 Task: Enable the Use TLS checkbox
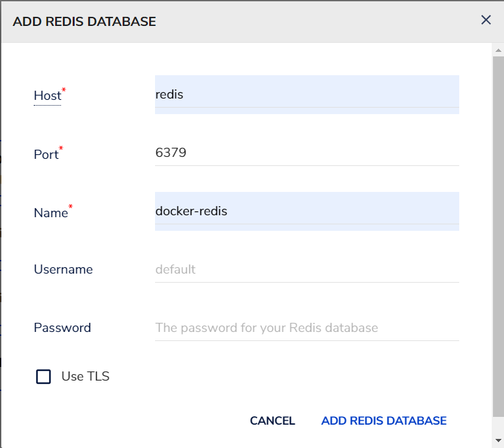(x=43, y=376)
